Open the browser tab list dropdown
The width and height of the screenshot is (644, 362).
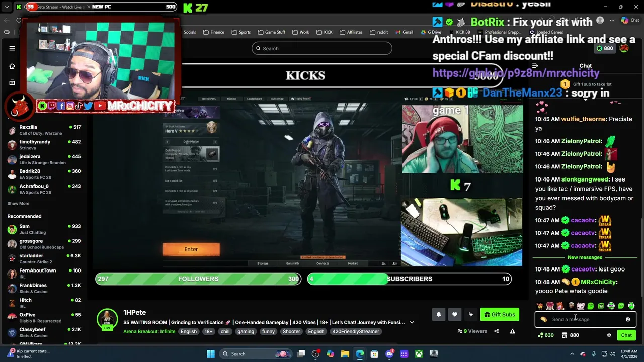[7, 7]
